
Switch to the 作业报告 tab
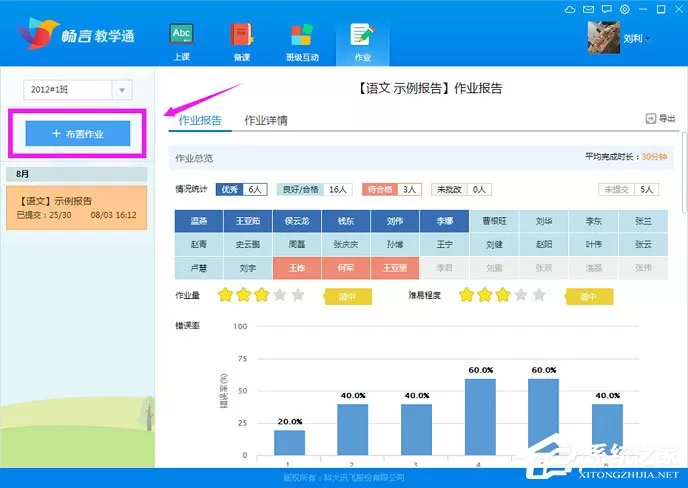200,120
